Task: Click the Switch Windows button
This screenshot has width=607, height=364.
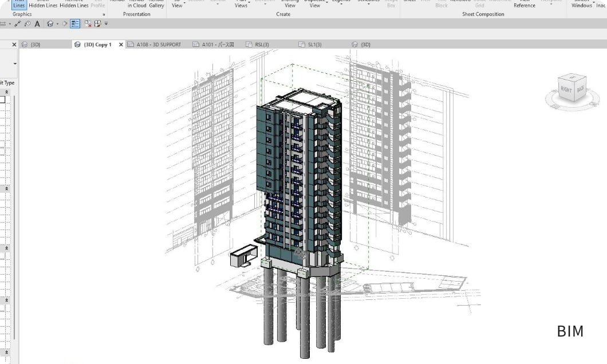Action: coord(581,5)
